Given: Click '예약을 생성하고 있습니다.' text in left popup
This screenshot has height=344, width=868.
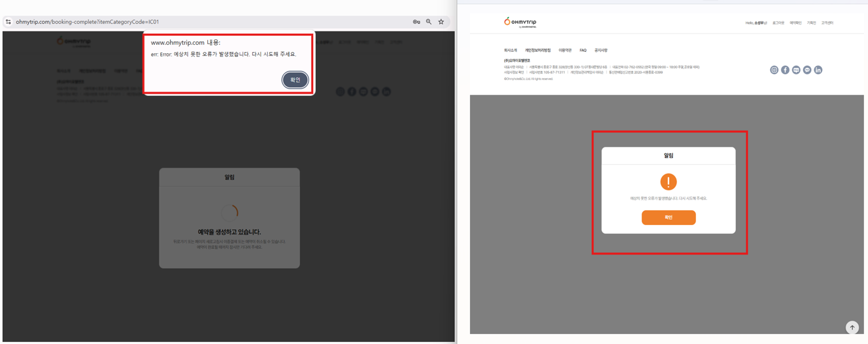Looking at the screenshot, I should tap(229, 232).
